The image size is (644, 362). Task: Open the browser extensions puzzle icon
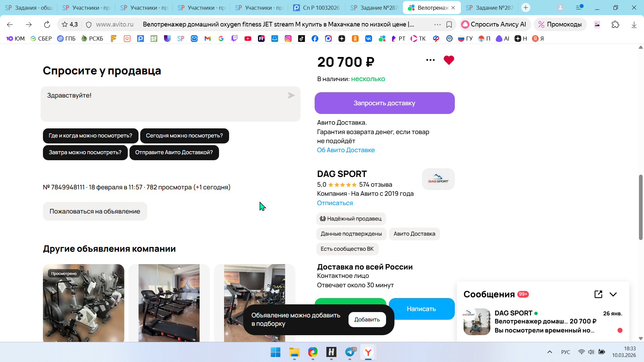(x=615, y=24)
